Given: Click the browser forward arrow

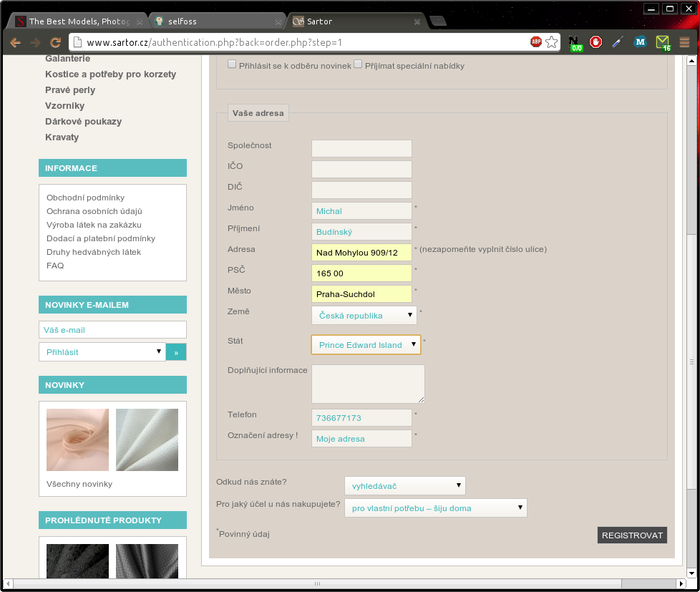Looking at the screenshot, I should [x=35, y=42].
